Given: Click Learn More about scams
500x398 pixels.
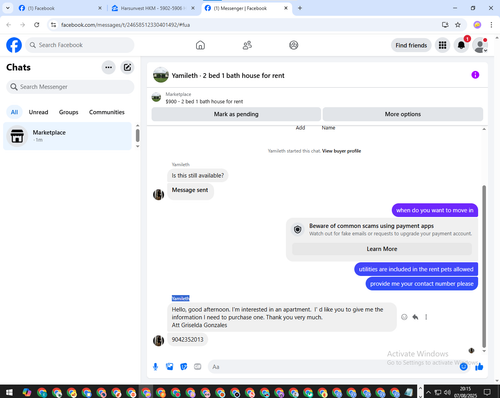Looking at the screenshot, I should tap(382, 249).
